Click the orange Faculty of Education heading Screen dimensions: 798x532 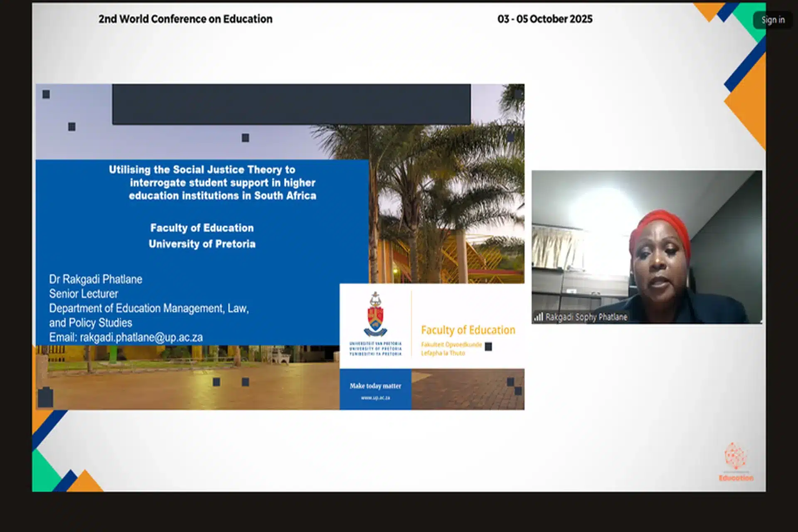point(468,330)
